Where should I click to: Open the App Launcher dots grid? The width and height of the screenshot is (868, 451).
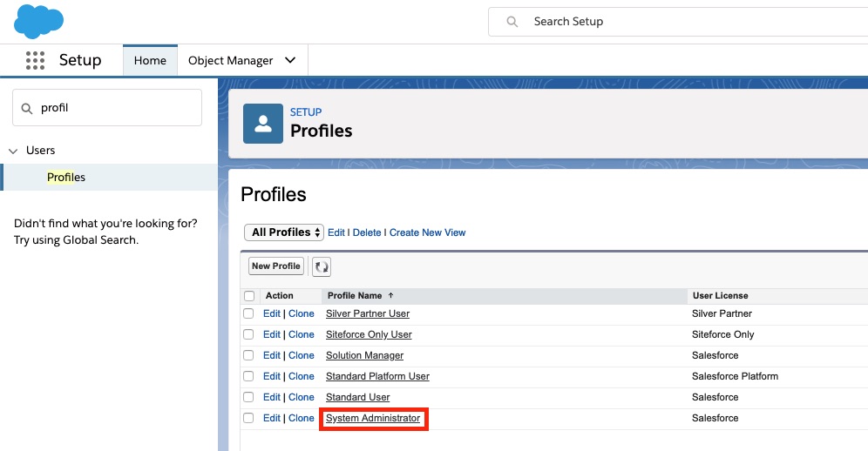coord(35,60)
